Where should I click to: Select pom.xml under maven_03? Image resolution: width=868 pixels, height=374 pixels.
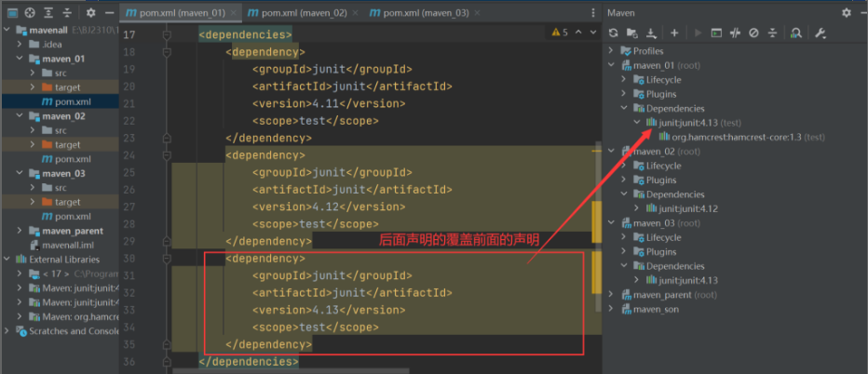(x=65, y=217)
